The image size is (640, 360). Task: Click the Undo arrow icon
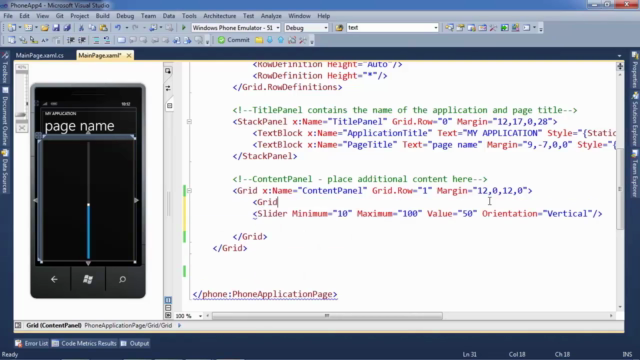(118, 28)
